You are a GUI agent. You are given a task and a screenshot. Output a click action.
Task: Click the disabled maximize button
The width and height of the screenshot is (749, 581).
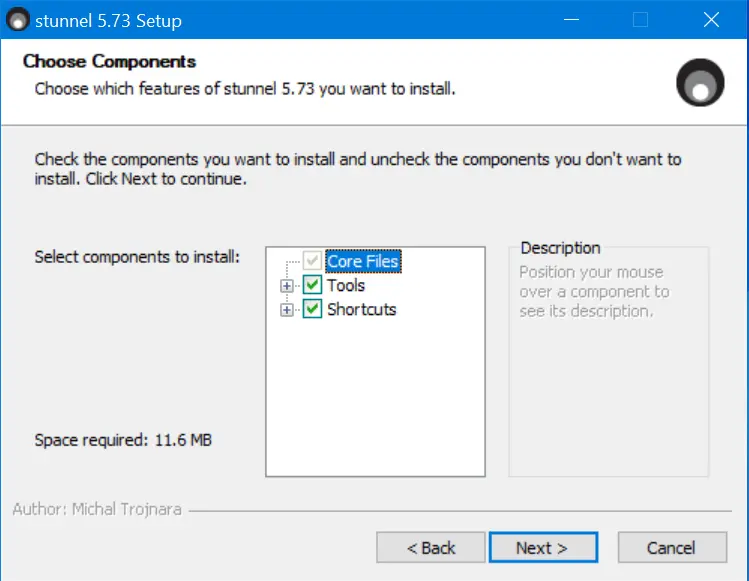(640, 20)
